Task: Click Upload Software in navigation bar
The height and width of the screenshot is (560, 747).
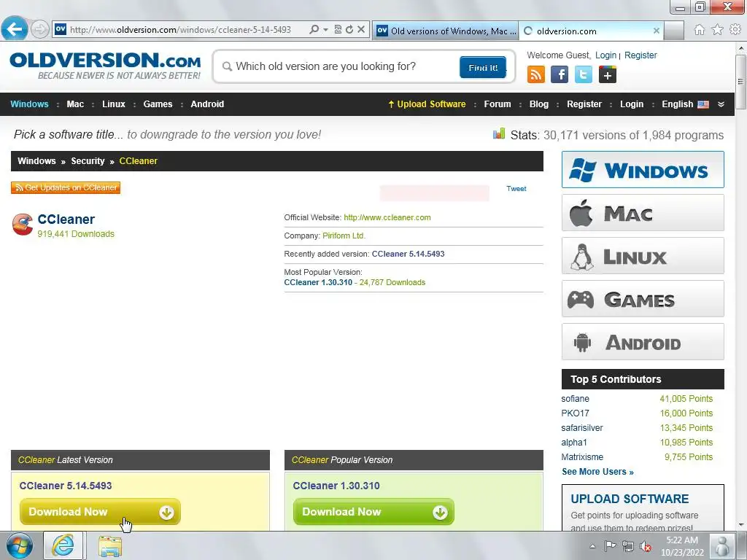Action: [427, 104]
